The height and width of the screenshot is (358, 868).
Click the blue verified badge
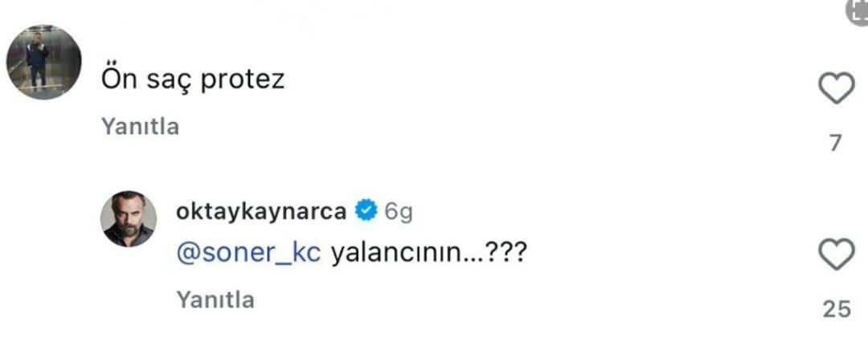tap(366, 211)
